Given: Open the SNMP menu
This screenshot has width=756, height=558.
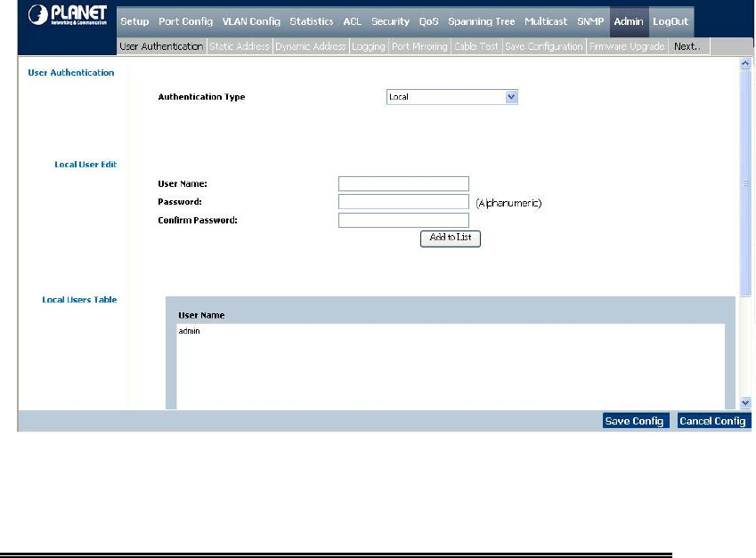Looking at the screenshot, I should pyautogui.click(x=590, y=21).
